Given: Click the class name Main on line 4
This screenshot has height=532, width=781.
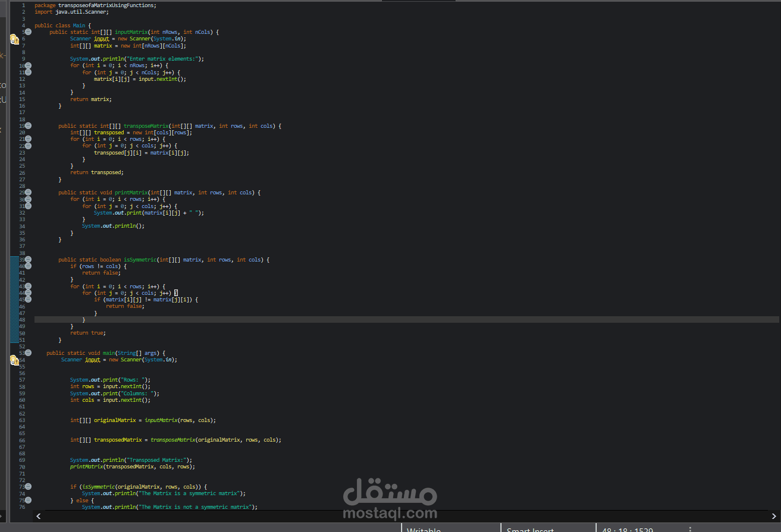Looking at the screenshot, I should pos(79,26).
